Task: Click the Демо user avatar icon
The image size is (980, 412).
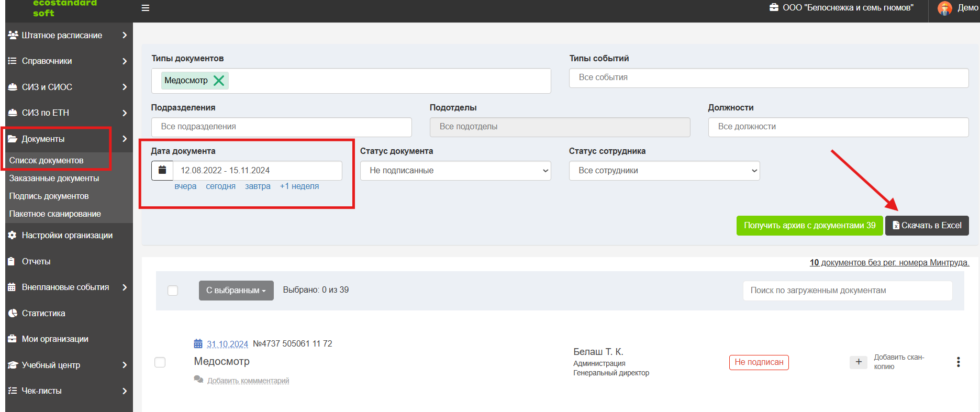Action: 945,8
